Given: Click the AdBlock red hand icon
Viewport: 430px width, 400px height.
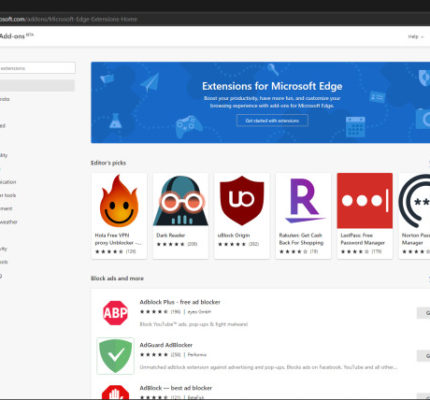Looking at the screenshot, I should point(115,392).
